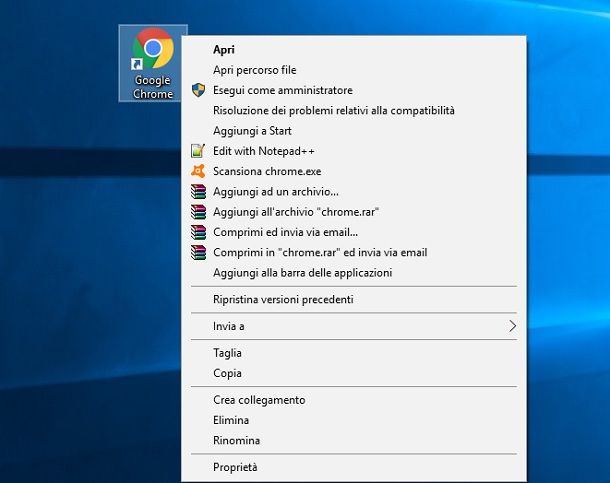Click the Notepad++ icon in the menu
The width and height of the screenshot is (610, 483).
tap(198, 151)
